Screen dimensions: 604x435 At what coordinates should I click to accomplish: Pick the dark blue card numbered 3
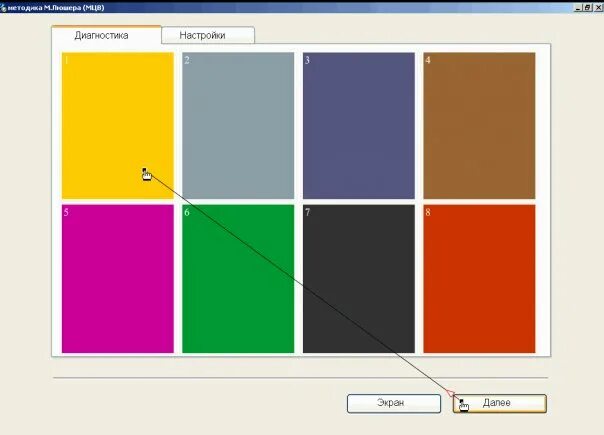(x=359, y=126)
